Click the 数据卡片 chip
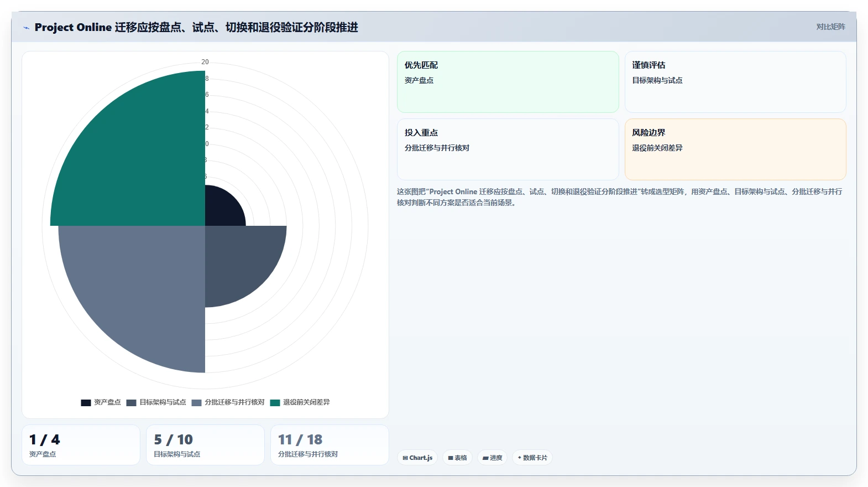The height and width of the screenshot is (487, 868). [x=532, y=458]
